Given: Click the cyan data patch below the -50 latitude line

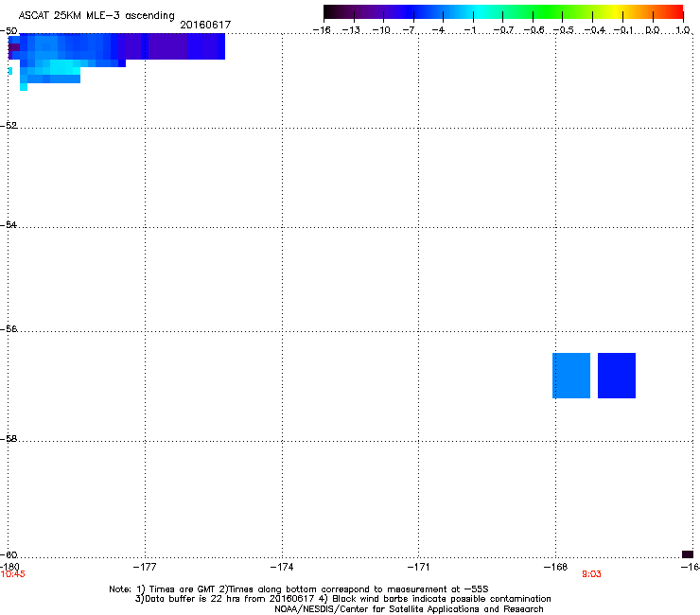Looking at the screenshot, I should (x=64, y=68).
